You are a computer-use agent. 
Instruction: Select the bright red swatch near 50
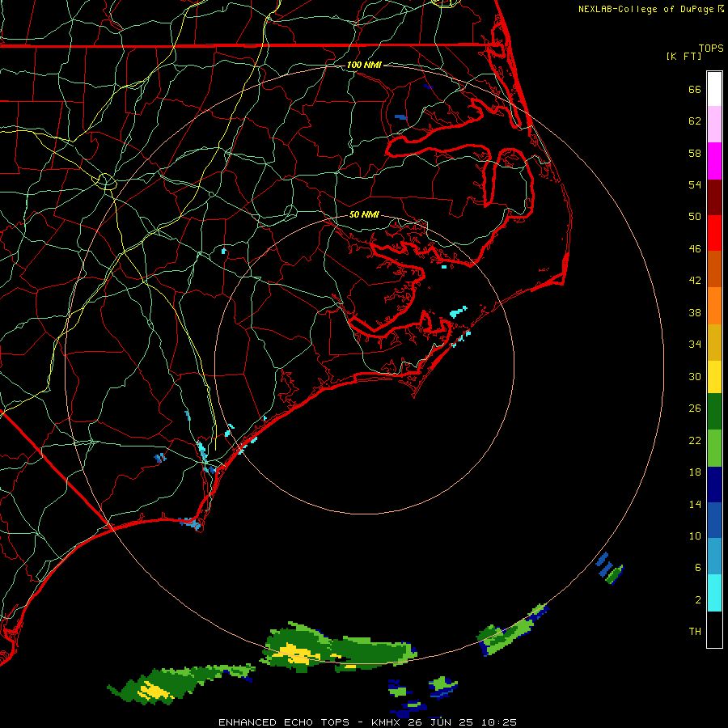click(x=714, y=233)
